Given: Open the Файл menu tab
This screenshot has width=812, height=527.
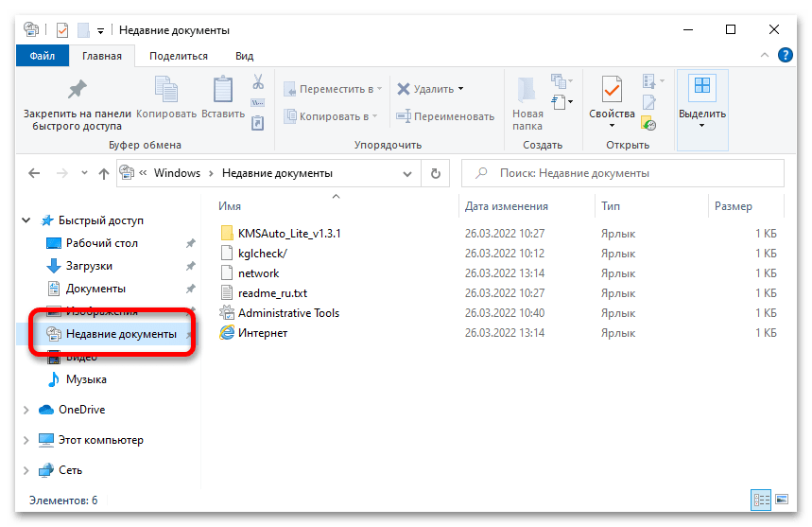Looking at the screenshot, I should pos(42,56).
